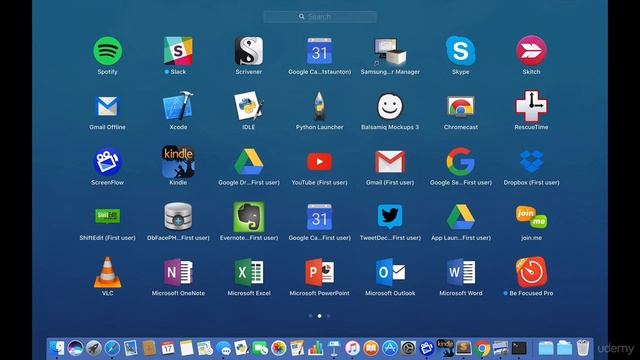Launch FaceTime from the dock
Image resolution: width=640 pixels, height=360 pixels.
tap(260, 348)
